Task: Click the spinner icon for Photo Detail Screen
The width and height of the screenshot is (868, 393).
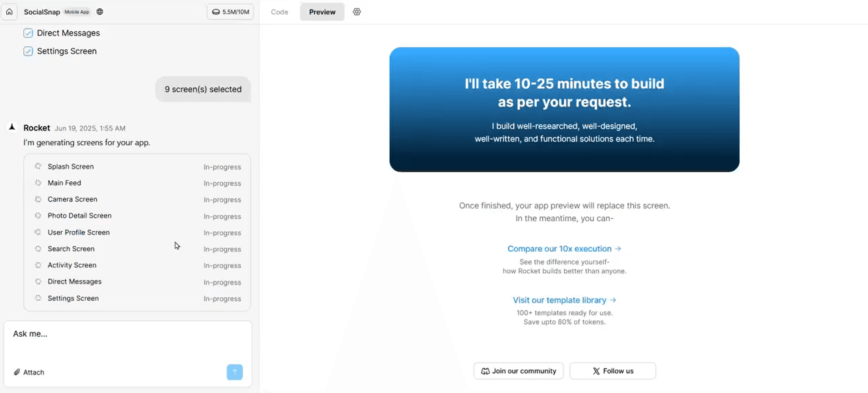Action: coord(38,215)
